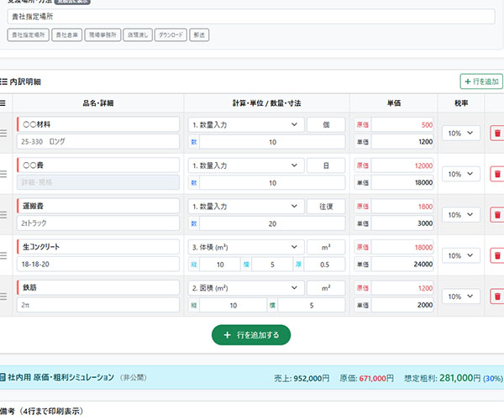
Task: Grab the drag handle of 運搬費 row
Action: (3, 215)
